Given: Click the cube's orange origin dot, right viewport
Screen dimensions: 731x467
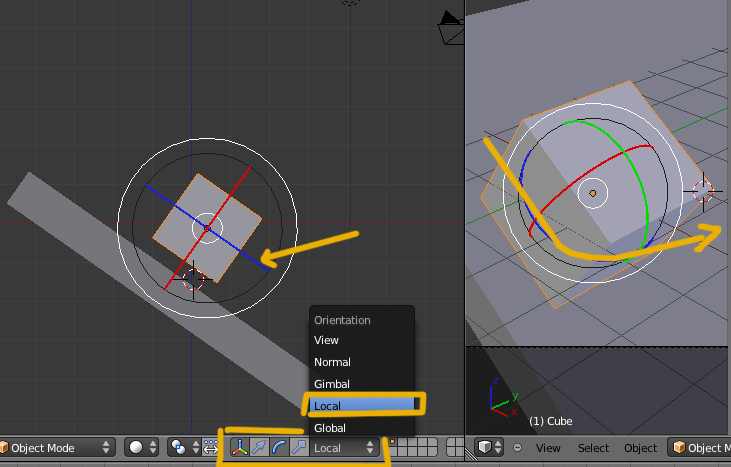Looking at the screenshot, I should (x=593, y=193).
